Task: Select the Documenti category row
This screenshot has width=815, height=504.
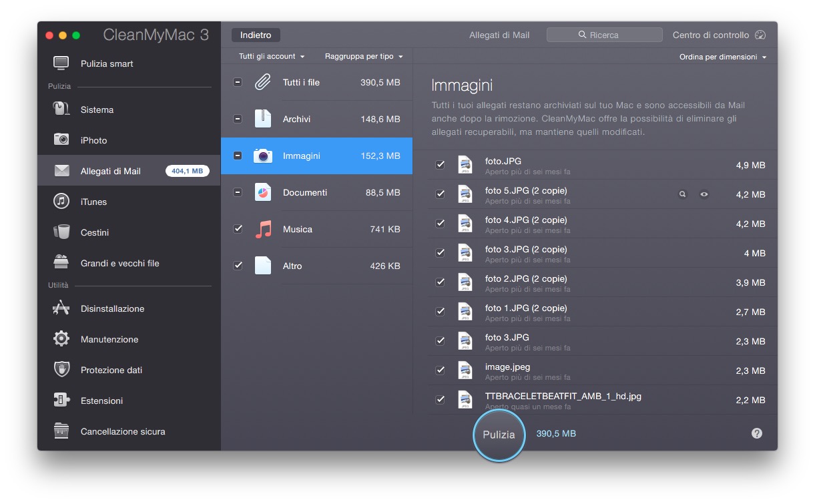Action: pos(316,192)
